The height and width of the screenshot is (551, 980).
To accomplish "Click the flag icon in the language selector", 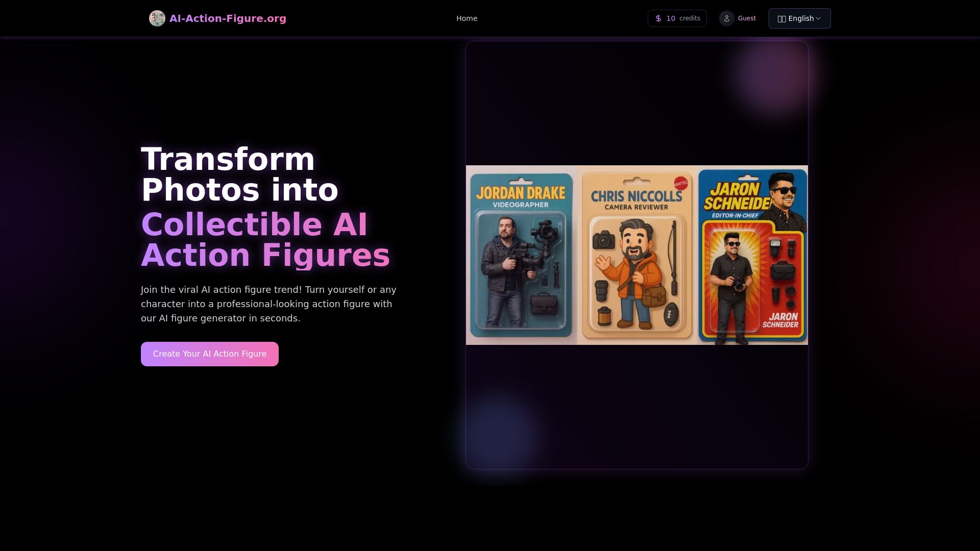I will pyautogui.click(x=782, y=18).
